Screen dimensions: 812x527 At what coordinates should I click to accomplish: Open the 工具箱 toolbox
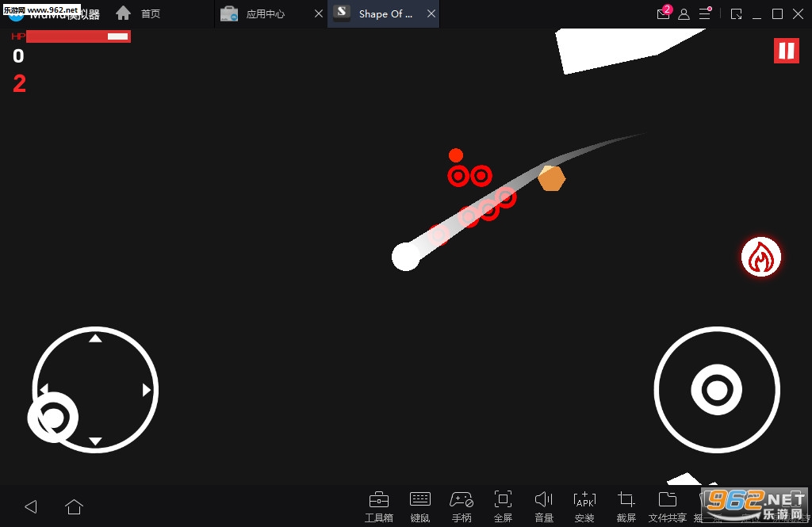pos(378,507)
